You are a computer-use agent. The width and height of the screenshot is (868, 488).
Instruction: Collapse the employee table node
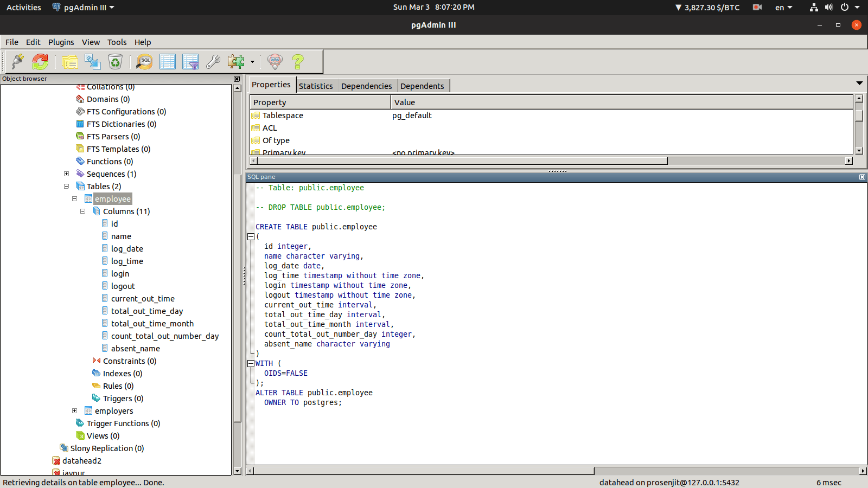click(x=74, y=199)
